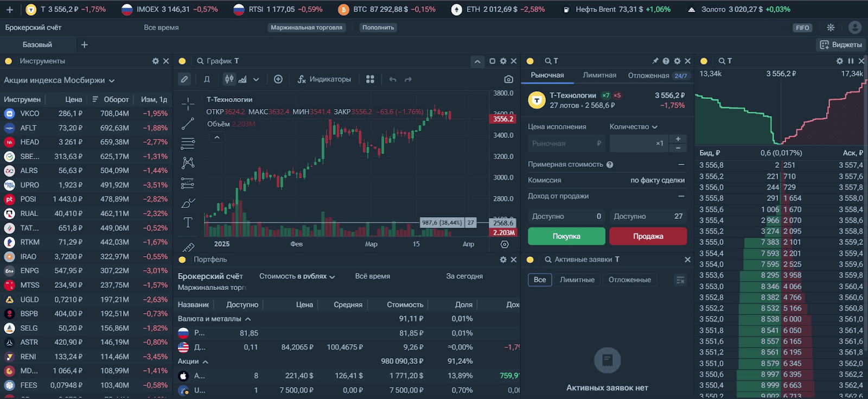868x399 pixels.
Task: Open order widget settings gear
Action: (677, 61)
